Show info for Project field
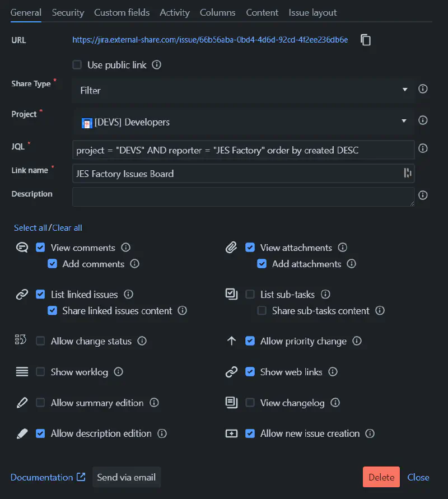Viewport: 448px width, 499px height. coord(423,120)
